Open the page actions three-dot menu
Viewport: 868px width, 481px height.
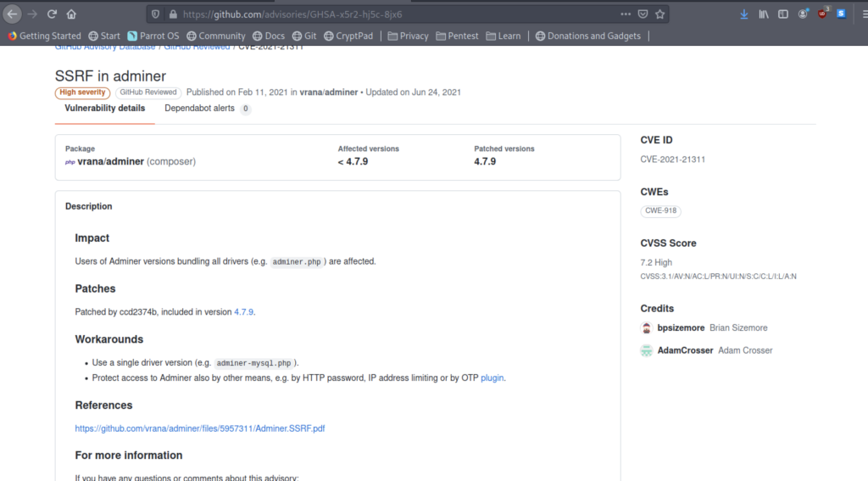tap(626, 14)
